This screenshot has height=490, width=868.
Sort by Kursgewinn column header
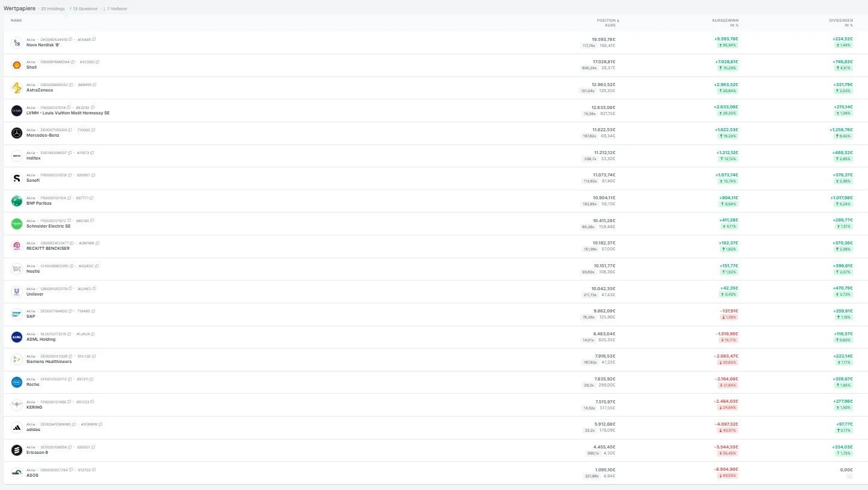point(725,20)
